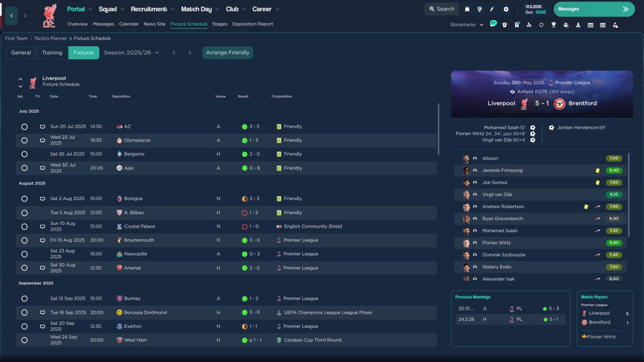The image size is (644, 362).
Task: Switch to the Overview tab
Action: 77,24
